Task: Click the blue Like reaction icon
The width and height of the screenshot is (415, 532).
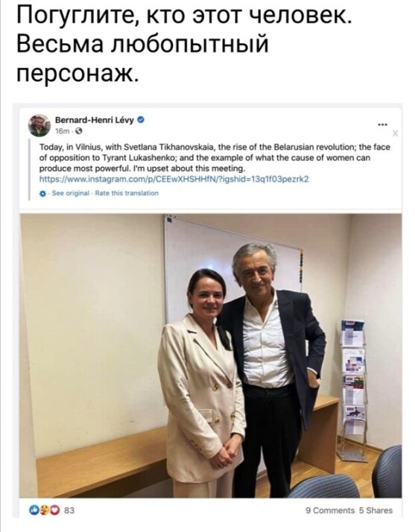Action: pos(34,510)
